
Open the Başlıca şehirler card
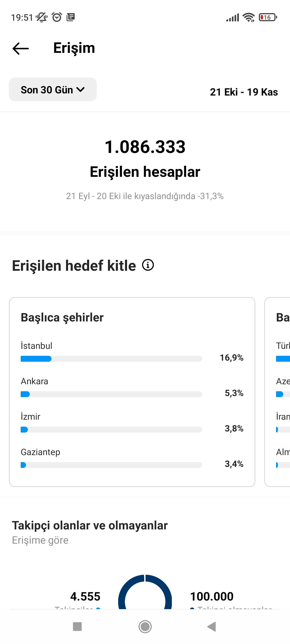tap(132, 392)
